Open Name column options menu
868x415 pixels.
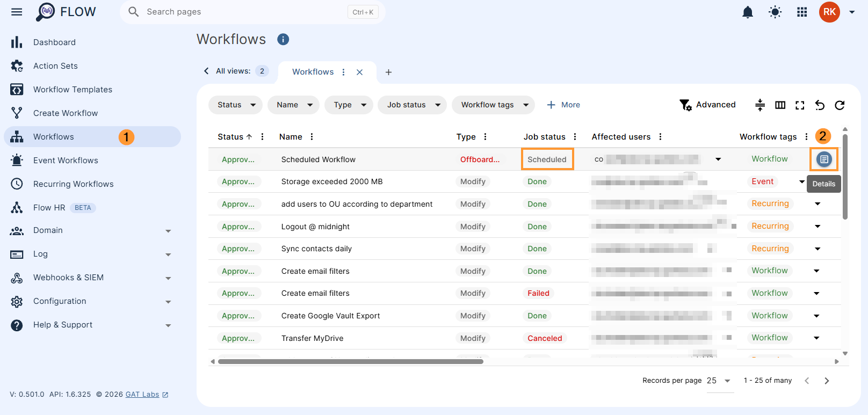coord(312,137)
